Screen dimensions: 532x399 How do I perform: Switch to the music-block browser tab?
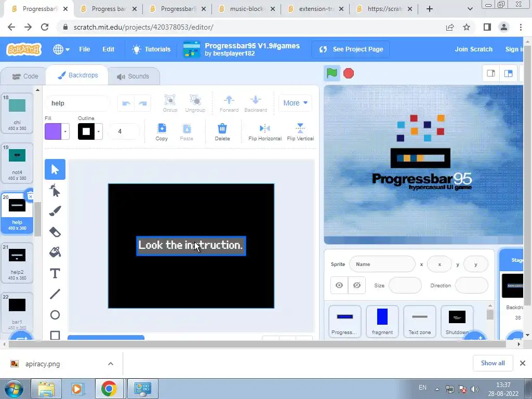tap(247, 9)
